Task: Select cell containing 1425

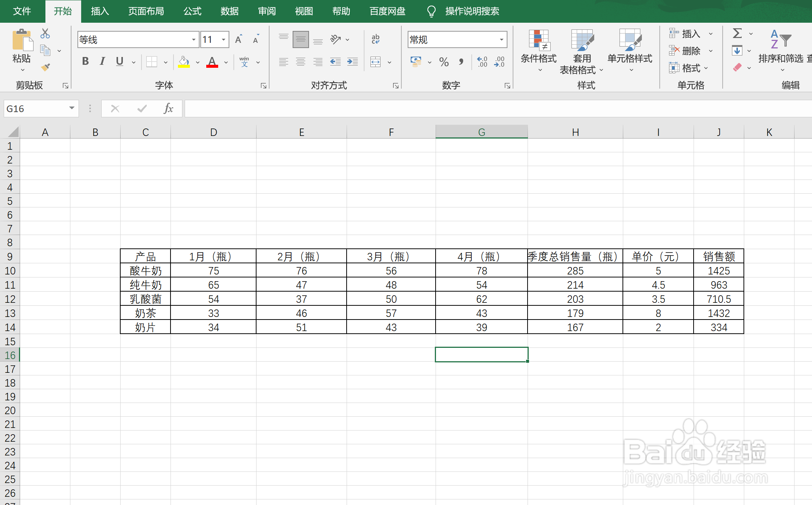Action: tap(719, 270)
